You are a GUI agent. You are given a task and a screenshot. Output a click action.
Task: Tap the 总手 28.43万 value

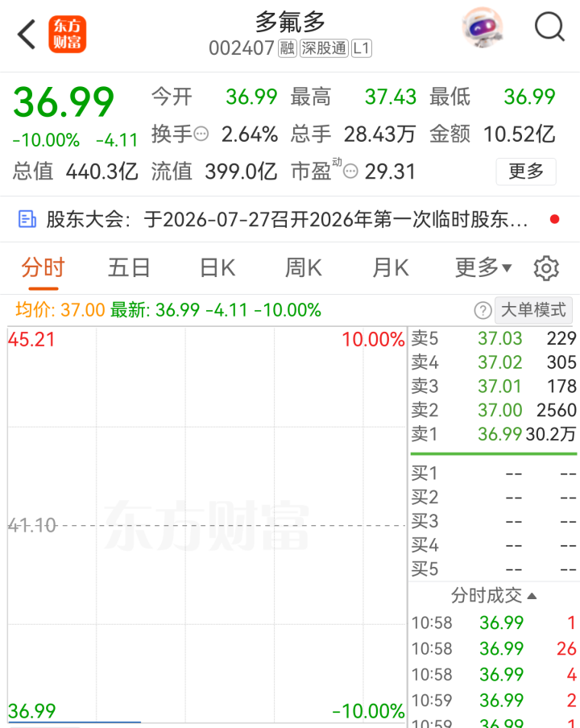pyautogui.click(x=379, y=134)
